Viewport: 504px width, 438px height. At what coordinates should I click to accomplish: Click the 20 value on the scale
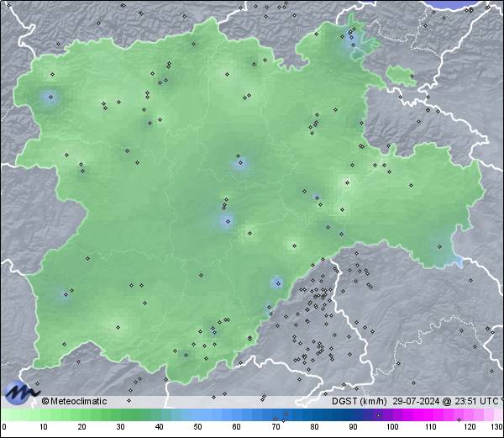coord(82,427)
